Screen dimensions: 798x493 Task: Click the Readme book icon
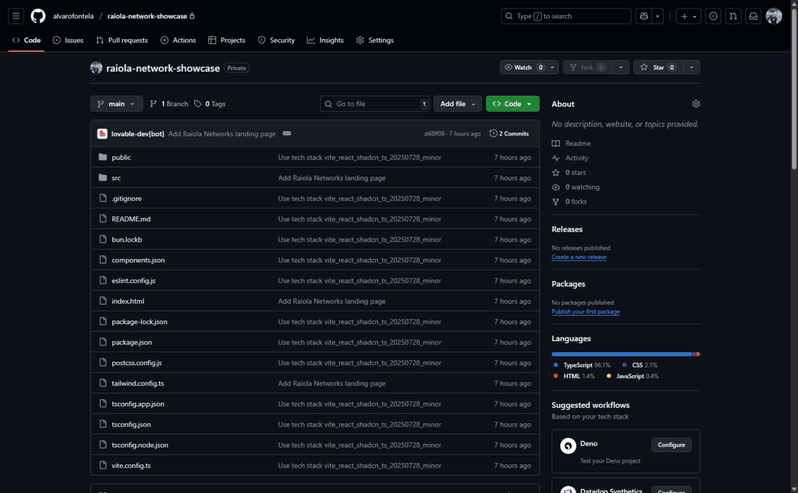coord(556,143)
